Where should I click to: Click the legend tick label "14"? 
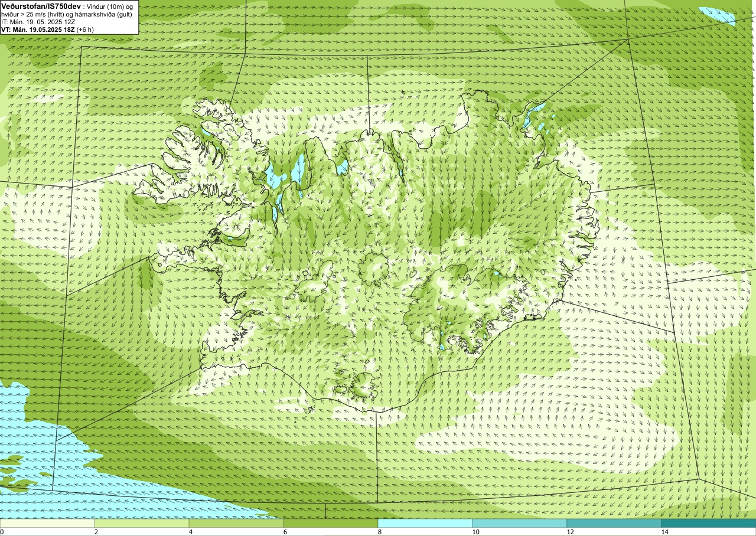(664, 532)
